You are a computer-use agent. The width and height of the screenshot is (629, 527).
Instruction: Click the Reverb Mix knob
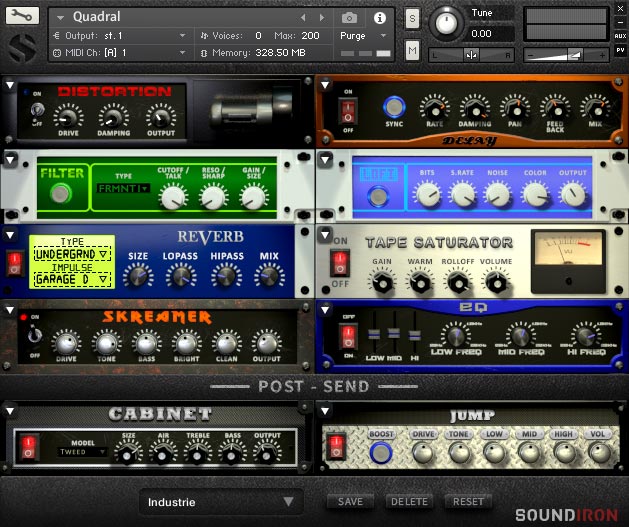(x=269, y=276)
